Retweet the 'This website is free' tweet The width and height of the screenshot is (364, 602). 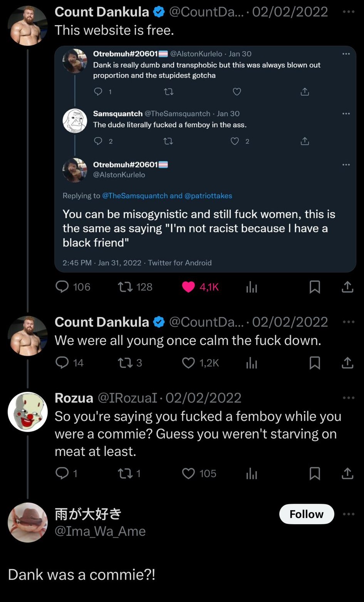tap(125, 287)
